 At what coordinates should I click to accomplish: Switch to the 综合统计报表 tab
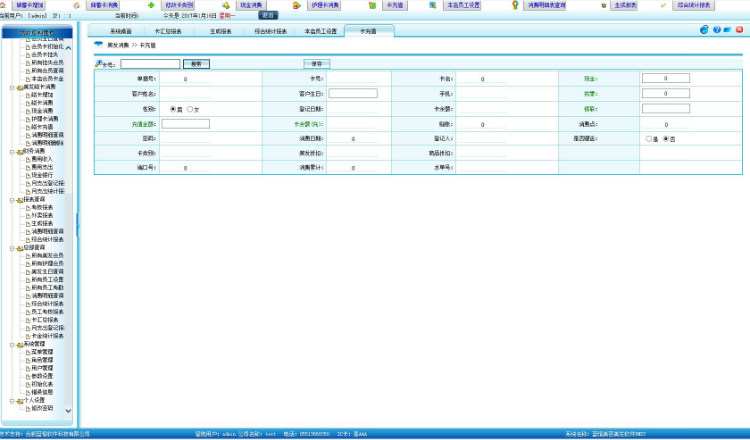[270, 31]
